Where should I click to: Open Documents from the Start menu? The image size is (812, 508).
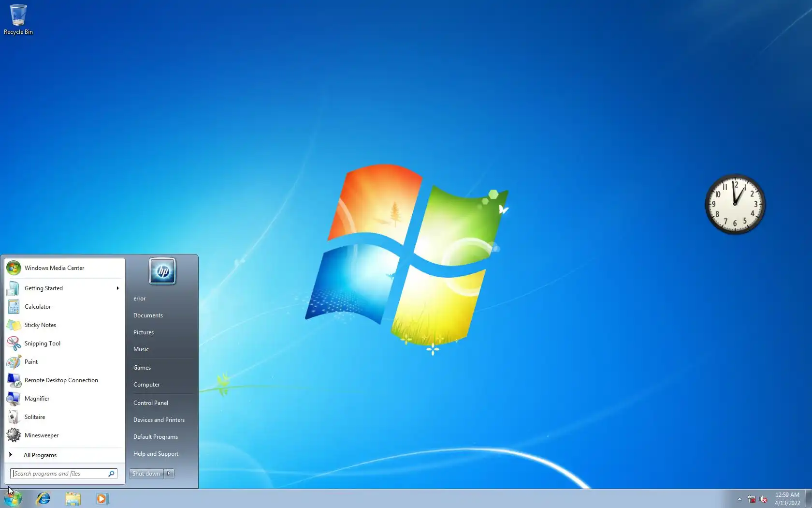[148, 315]
